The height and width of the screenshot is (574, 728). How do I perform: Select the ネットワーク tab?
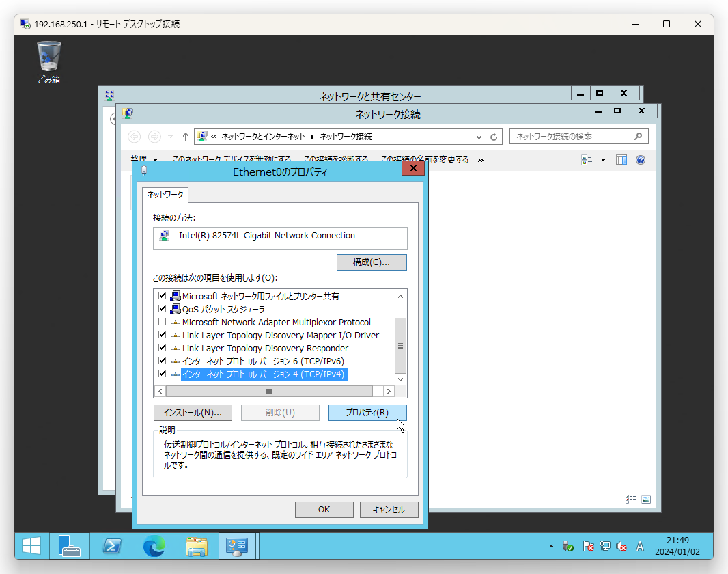coord(165,194)
